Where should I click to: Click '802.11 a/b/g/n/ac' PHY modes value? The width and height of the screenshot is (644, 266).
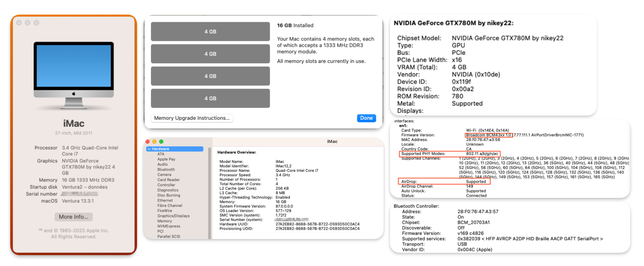(x=482, y=154)
